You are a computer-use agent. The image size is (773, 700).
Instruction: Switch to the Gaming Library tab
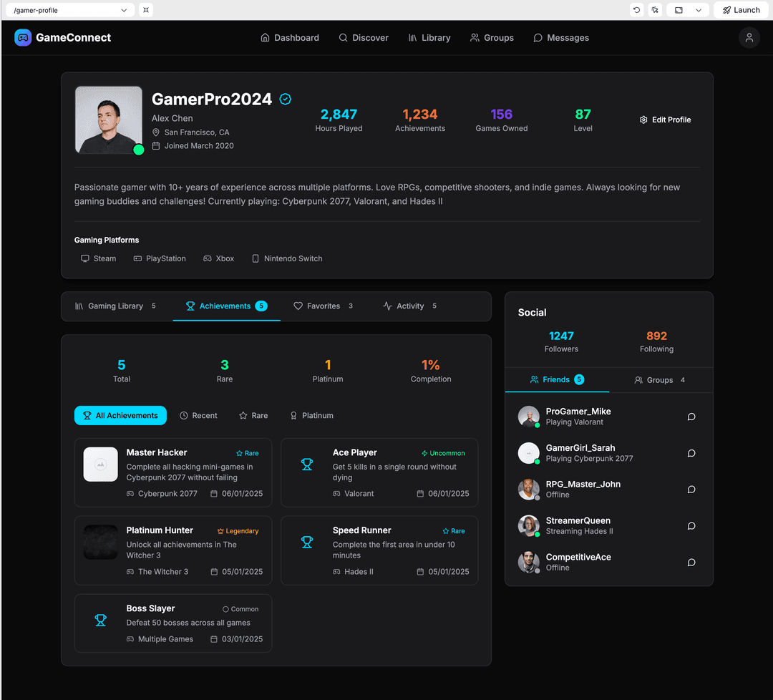115,306
